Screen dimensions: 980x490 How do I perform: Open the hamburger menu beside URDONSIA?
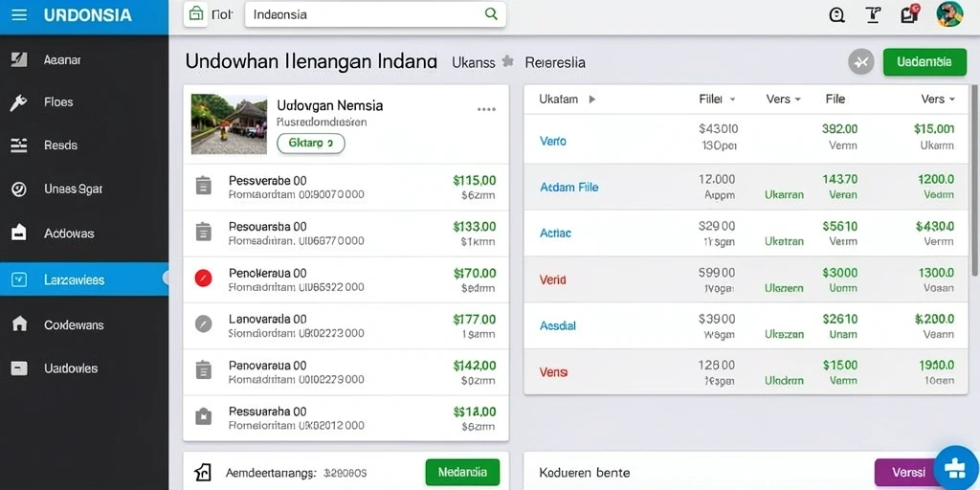(19, 14)
